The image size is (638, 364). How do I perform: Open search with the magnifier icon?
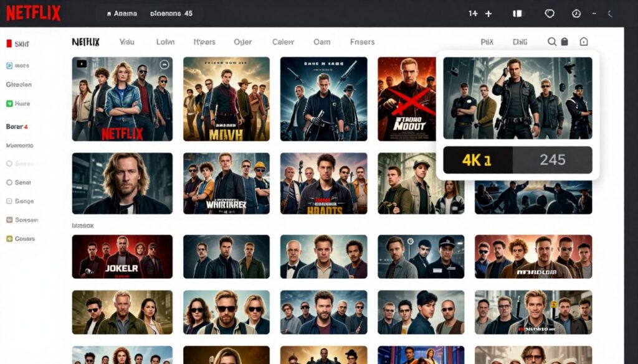[x=552, y=42]
